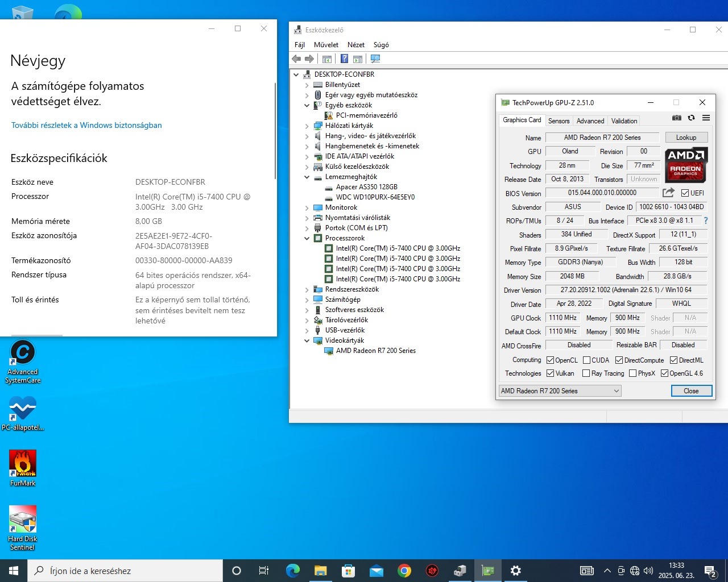Click the BIOS version share/export icon
This screenshot has height=582, width=728.
click(668, 193)
